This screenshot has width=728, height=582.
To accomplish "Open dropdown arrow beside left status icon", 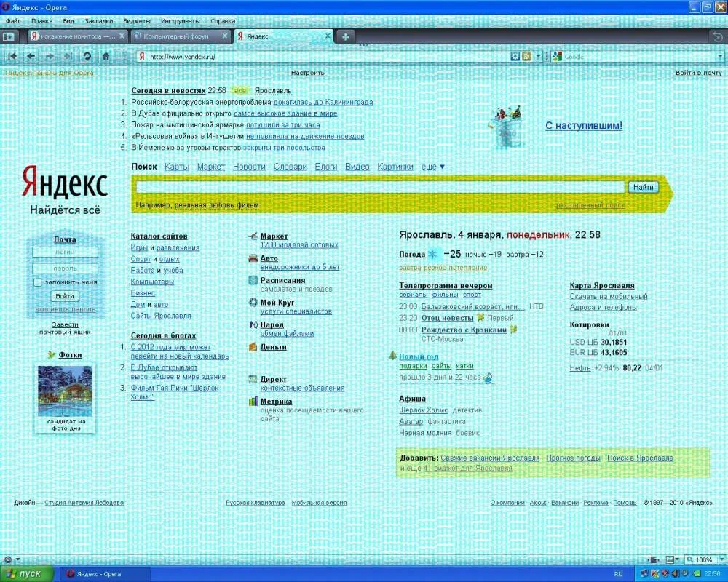I will (x=17, y=559).
